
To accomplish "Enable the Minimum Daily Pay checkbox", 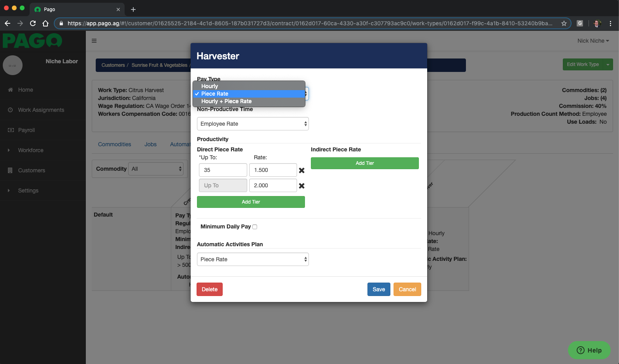I will 254,226.
